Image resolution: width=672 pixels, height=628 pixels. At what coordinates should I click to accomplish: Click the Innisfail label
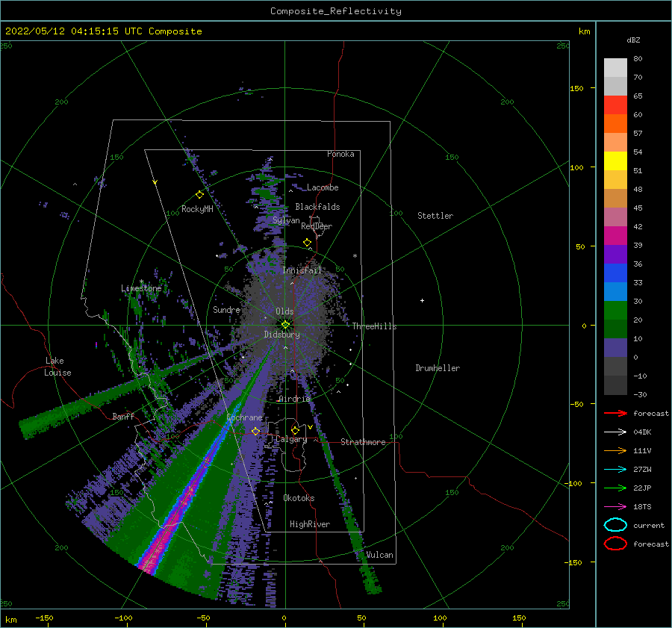coord(302,270)
